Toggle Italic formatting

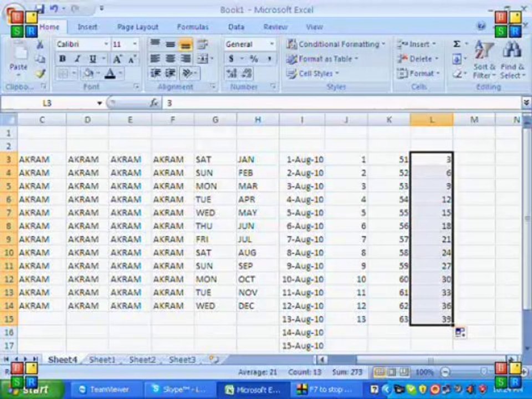pyautogui.click(x=78, y=59)
